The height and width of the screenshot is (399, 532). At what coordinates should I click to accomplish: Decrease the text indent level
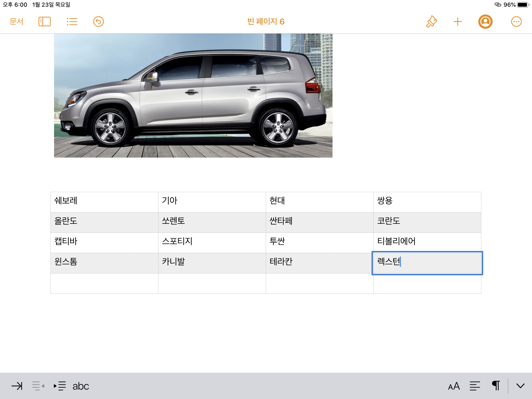click(38, 386)
